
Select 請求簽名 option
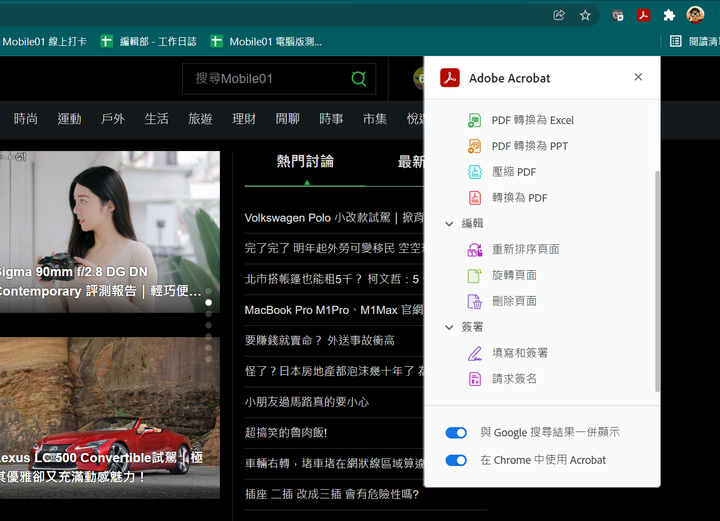[x=514, y=379]
